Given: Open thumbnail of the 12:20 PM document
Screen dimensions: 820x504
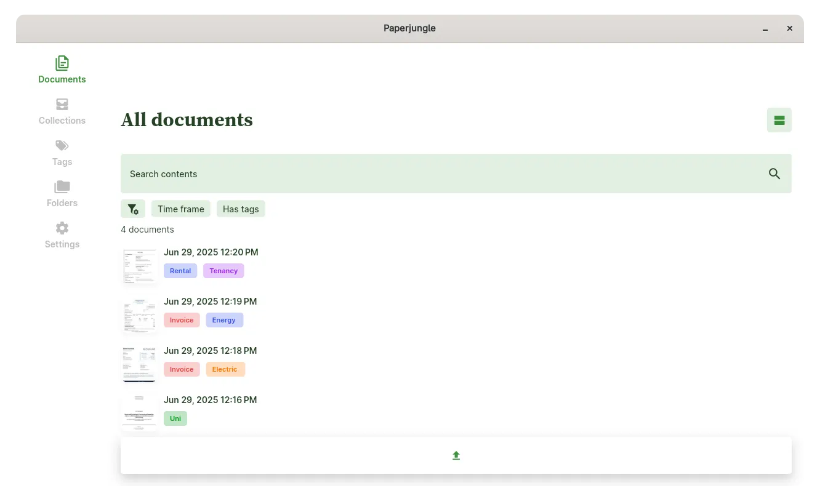Looking at the screenshot, I should pyautogui.click(x=140, y=265).
